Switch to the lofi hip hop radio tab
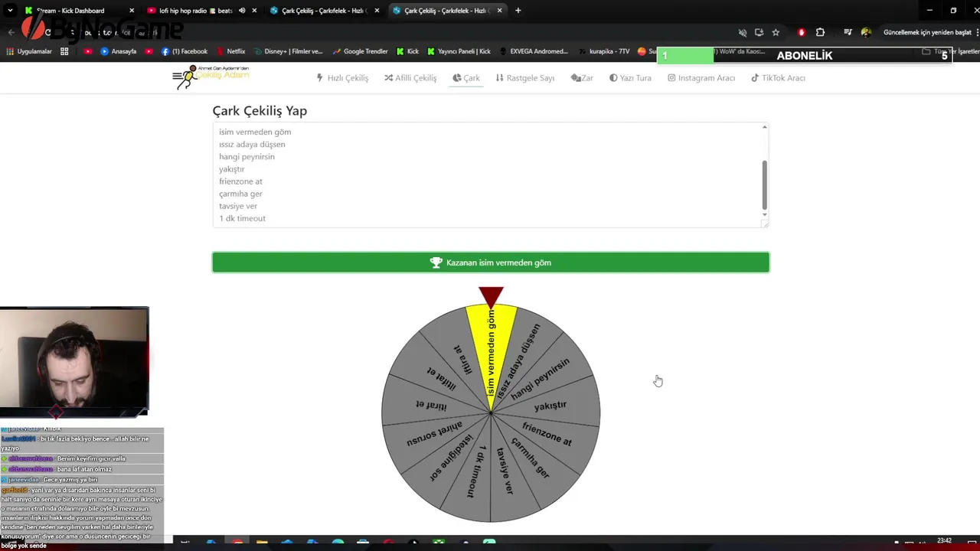 [x=195, y=11]
